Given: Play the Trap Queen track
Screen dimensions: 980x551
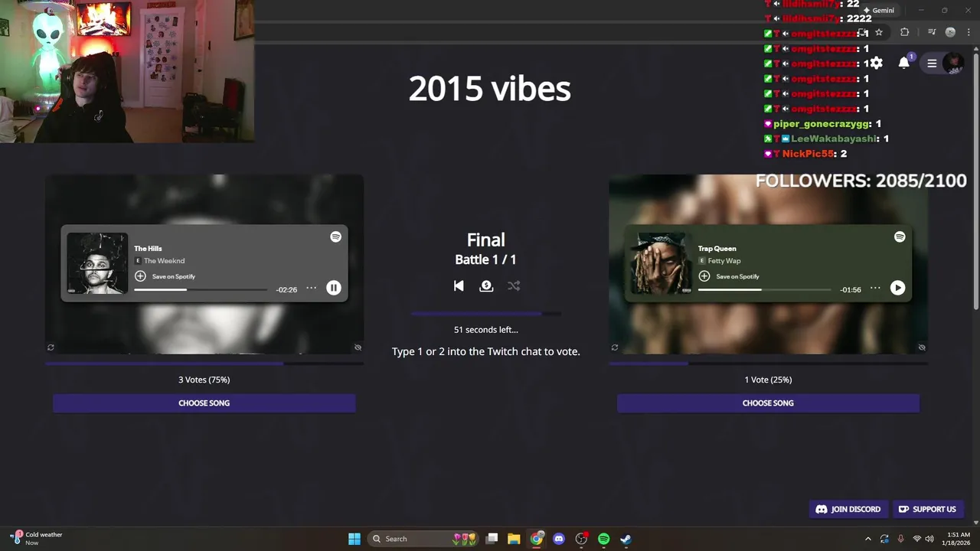Looking at the screenshot, I should [x=897, y=288].
